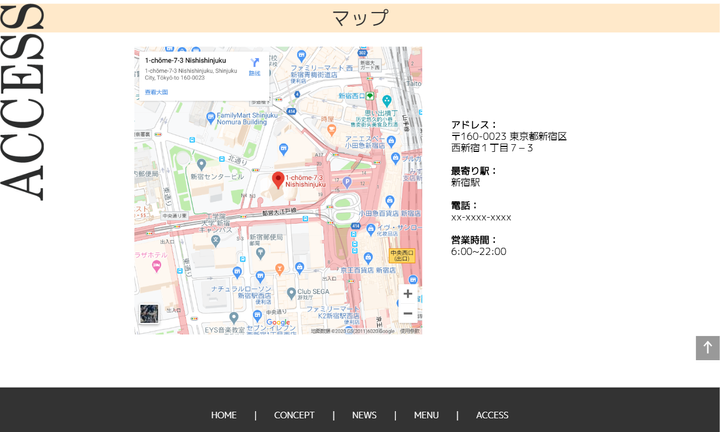Open 'View larger map' link
Viewport: 720px width, 432px height.
(156, 91)
